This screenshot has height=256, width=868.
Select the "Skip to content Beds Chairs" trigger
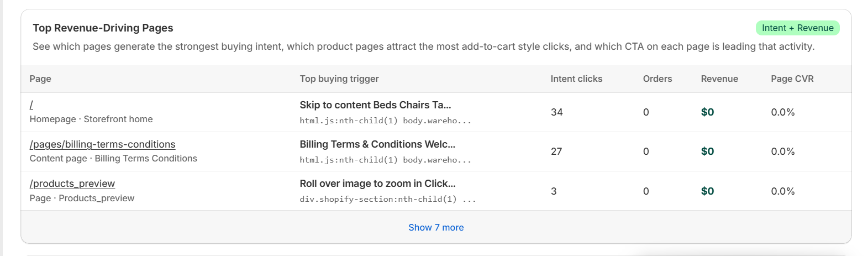[x=375, y=105]
